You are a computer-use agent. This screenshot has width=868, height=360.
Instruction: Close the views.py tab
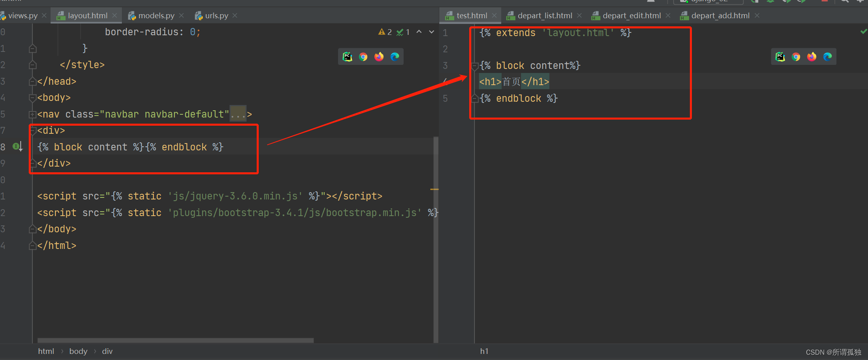coord(44,15)
